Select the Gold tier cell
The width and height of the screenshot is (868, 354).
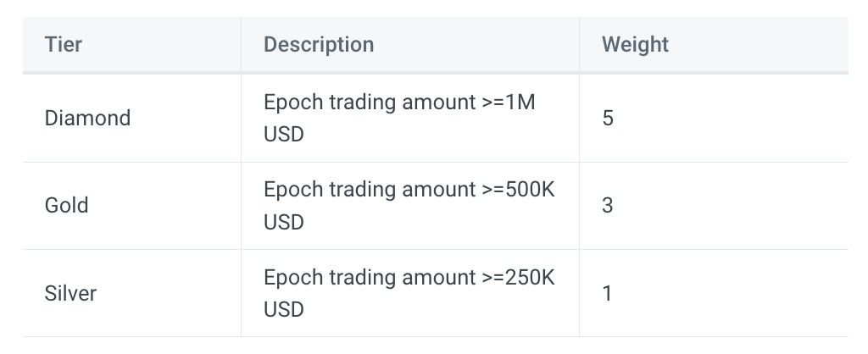66,205
